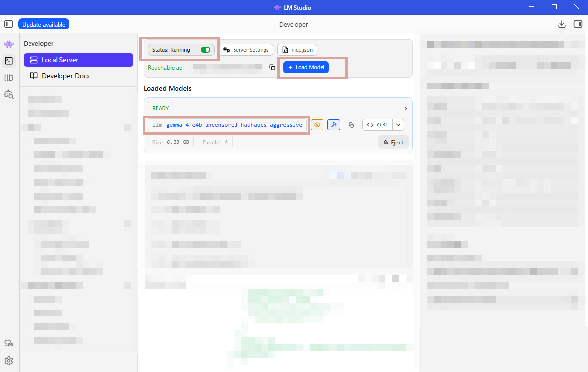Turn off the Status: Running server switch
Screen dimensions: 588x372
[205, 50]
